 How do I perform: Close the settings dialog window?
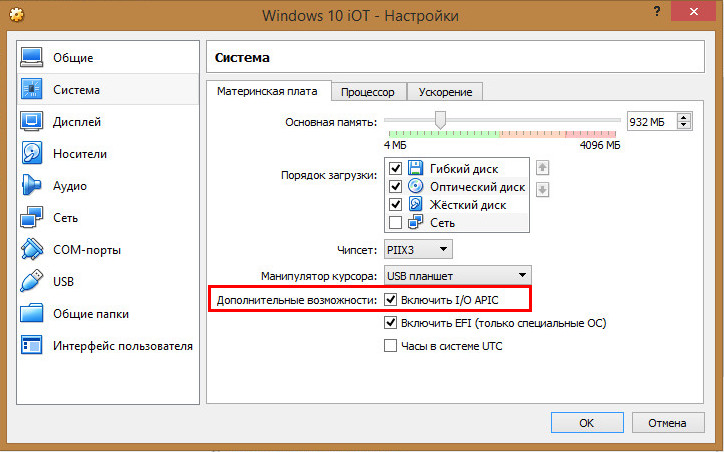click(694, 12)
